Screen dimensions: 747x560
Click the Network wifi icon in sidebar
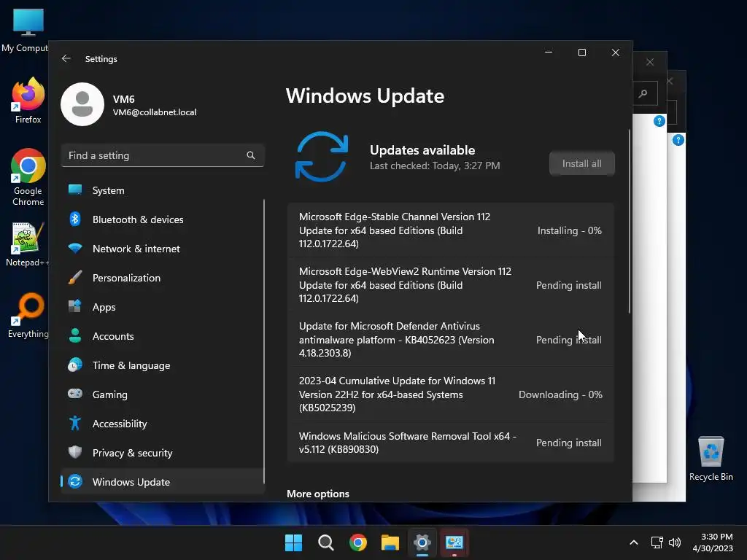click(75, 248)
